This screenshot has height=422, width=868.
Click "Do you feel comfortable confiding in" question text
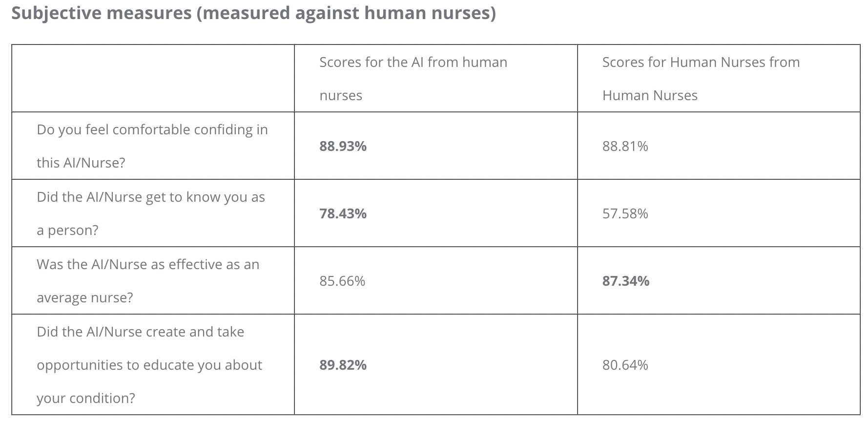tap(152, 129)
